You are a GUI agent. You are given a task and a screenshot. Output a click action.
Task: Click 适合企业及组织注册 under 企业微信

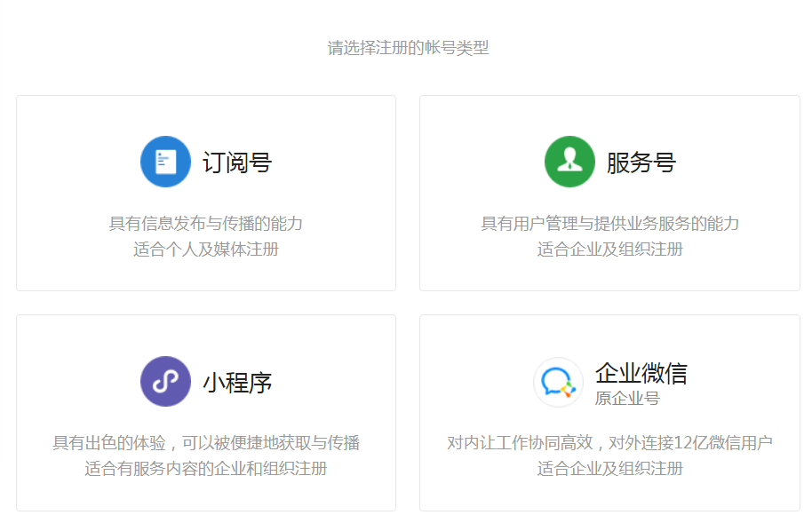[610, 469]
